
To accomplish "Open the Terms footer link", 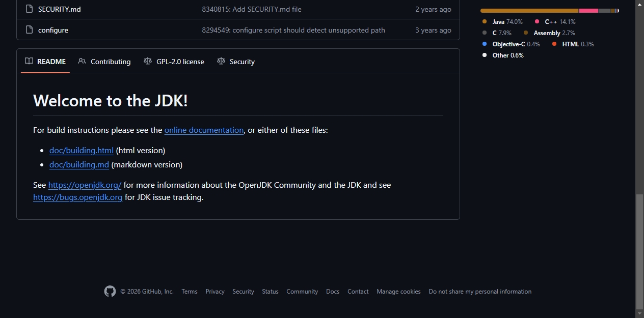I will pos(190,292).
